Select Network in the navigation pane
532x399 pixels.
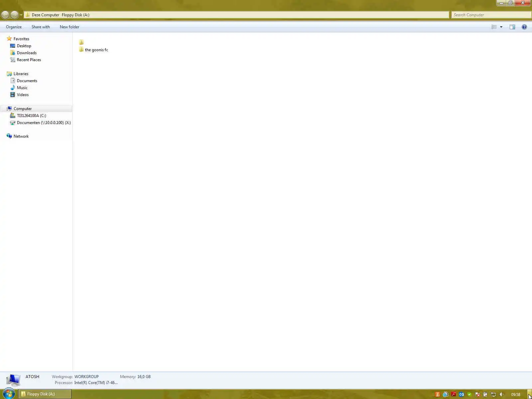tap(21, 136)
